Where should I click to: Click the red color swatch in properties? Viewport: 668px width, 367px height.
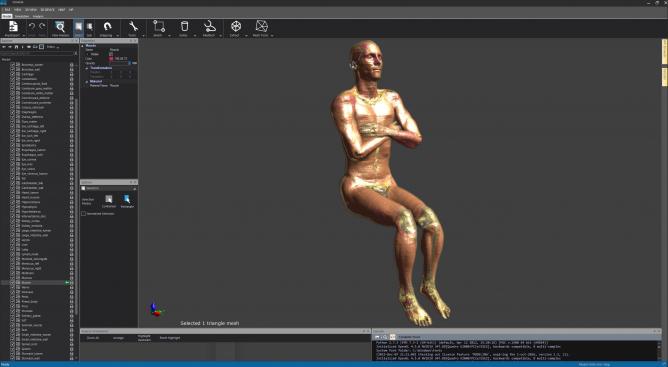point(111,59)
